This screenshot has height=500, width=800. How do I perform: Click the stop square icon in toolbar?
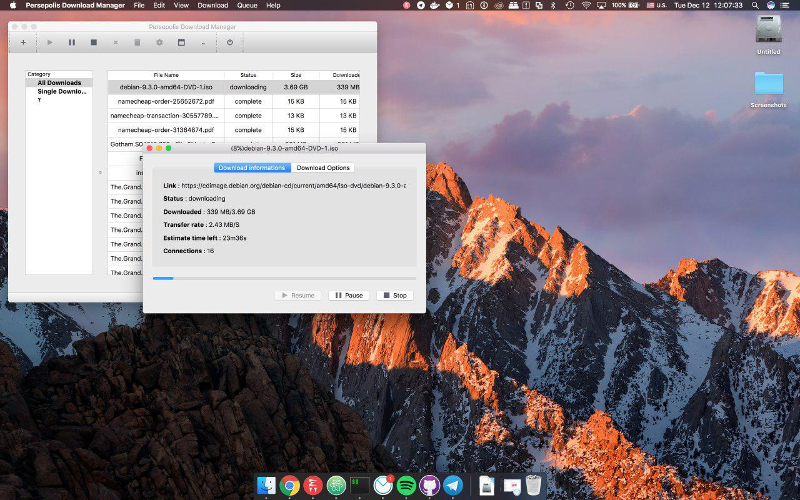pos(94,42)
